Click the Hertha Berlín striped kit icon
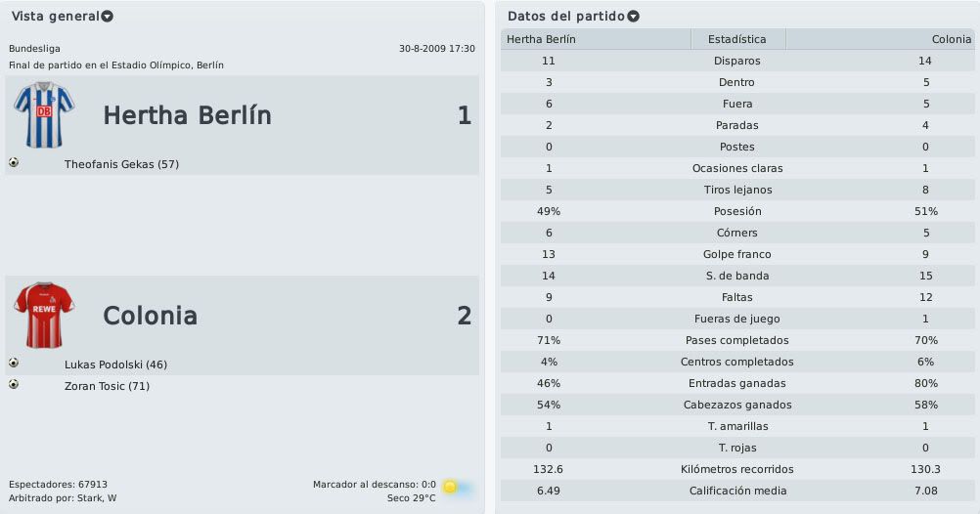980x514 pixels. click(x=44, y=115)
